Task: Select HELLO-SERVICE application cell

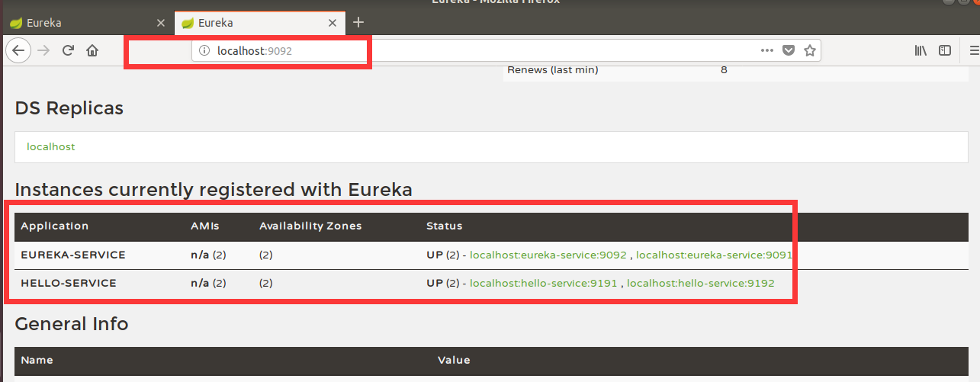Action: pos(69,283)
